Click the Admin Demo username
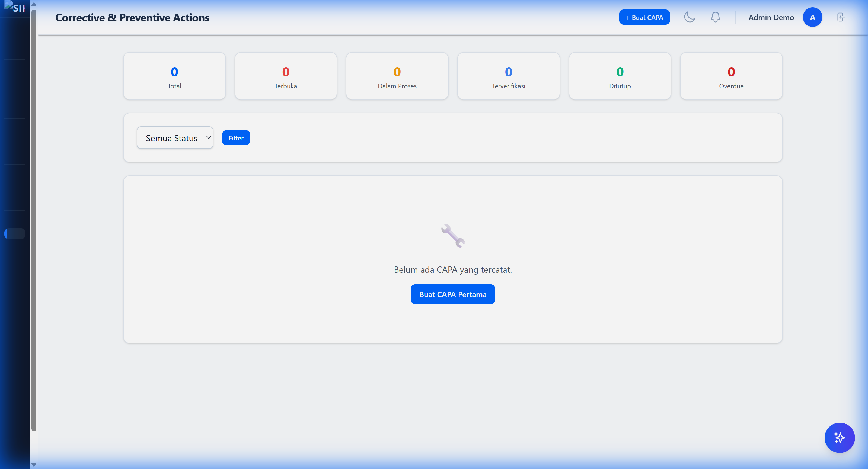The width and height of the screenshot is (868, 469). (x=771, y=17)
